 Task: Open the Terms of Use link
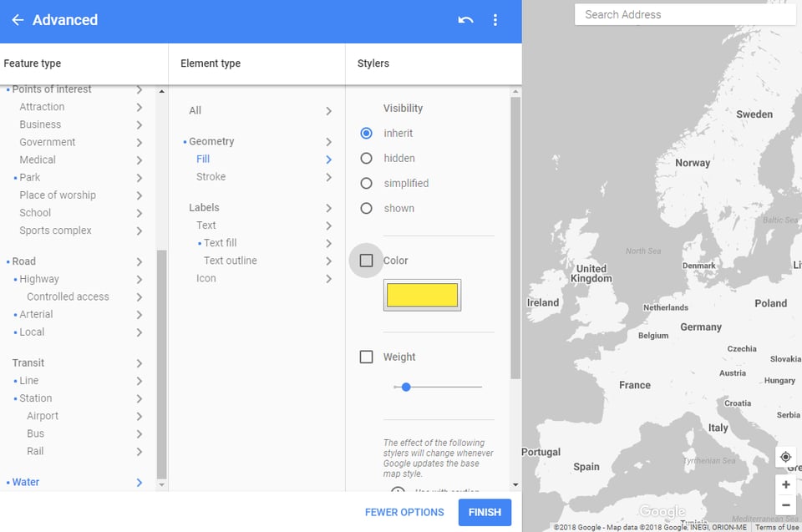coord(776,527)
